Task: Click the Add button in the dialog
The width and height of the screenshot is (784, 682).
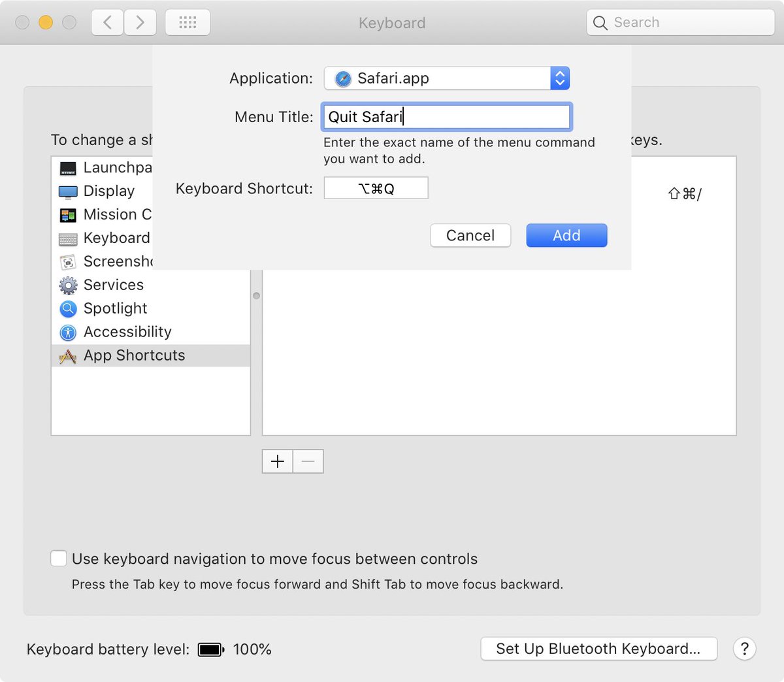Action: 566,235
